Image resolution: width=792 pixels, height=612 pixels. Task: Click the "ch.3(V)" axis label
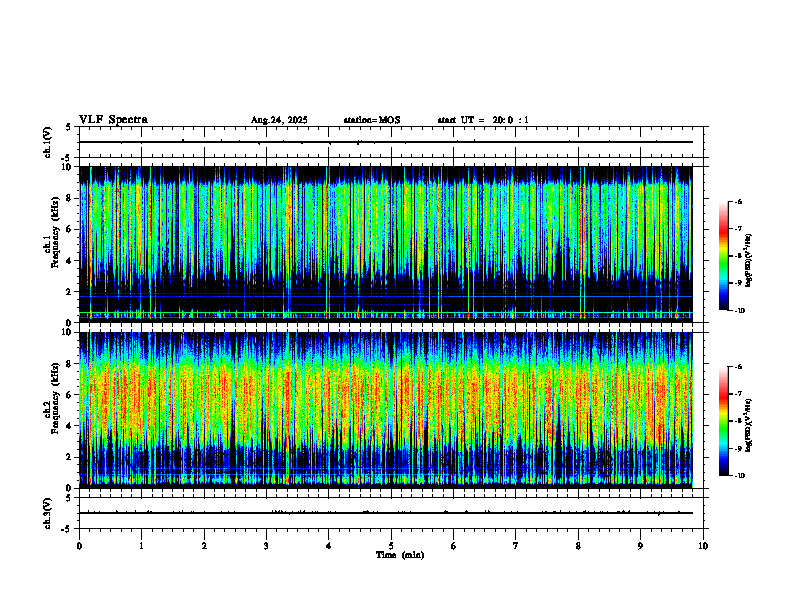click(48, 513)
